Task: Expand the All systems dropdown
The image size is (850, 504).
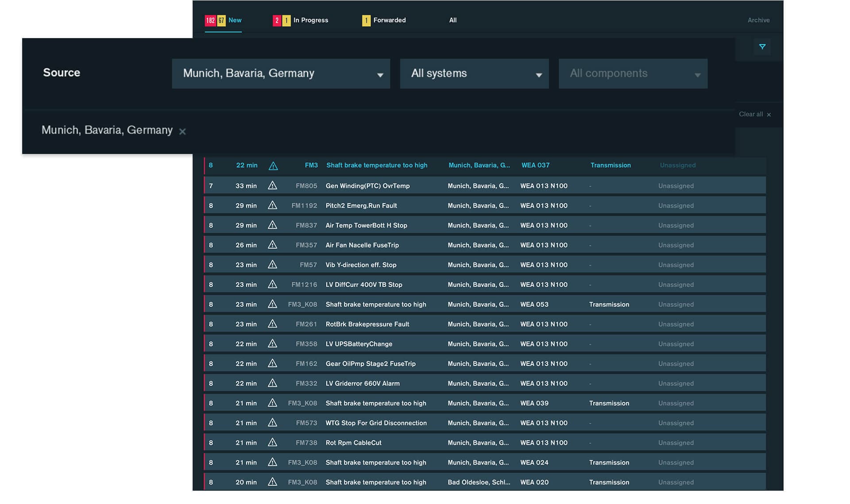Action: click(474, 73)
